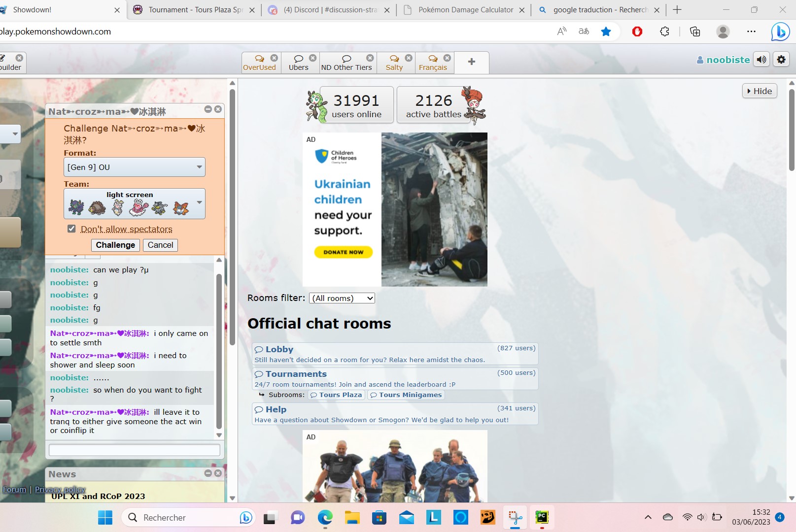
Task: Click the favorites star icon
Action: point(606,32)
